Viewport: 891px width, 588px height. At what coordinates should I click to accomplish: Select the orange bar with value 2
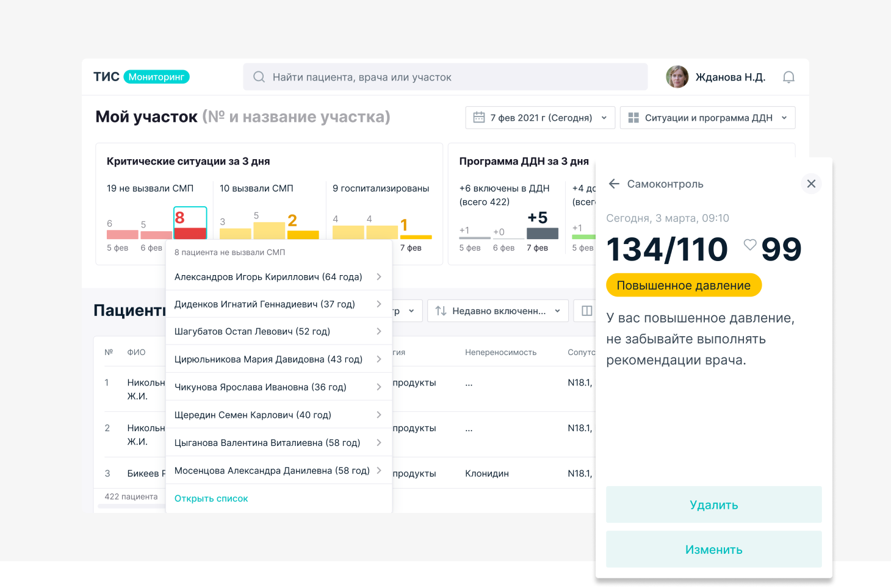click(x=303, y=235)
